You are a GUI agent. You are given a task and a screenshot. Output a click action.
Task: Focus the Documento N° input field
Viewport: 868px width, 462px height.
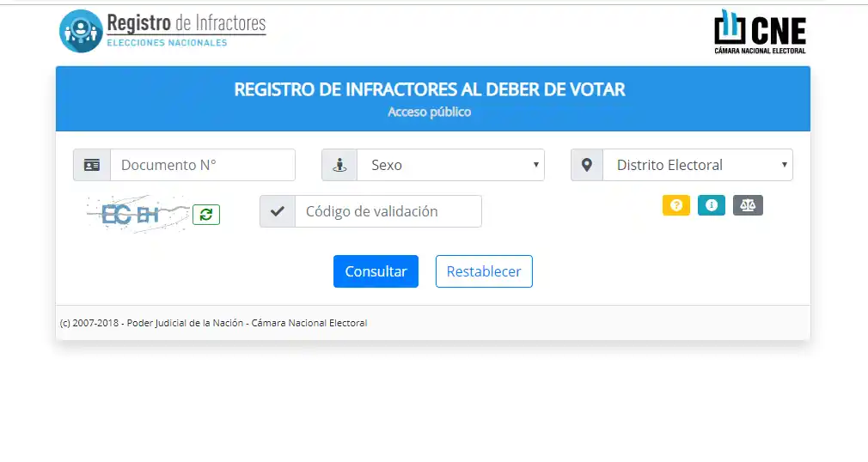click(203, 165)
